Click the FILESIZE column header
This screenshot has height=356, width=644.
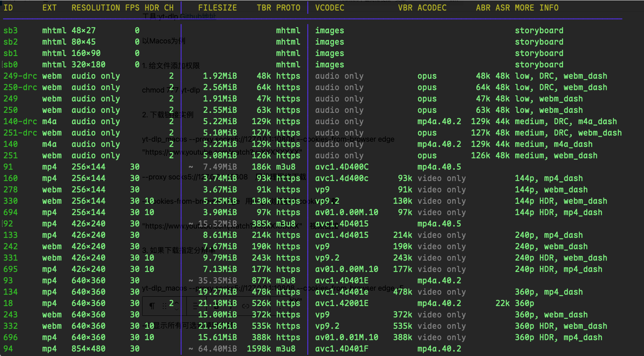[x=217, y=8]
